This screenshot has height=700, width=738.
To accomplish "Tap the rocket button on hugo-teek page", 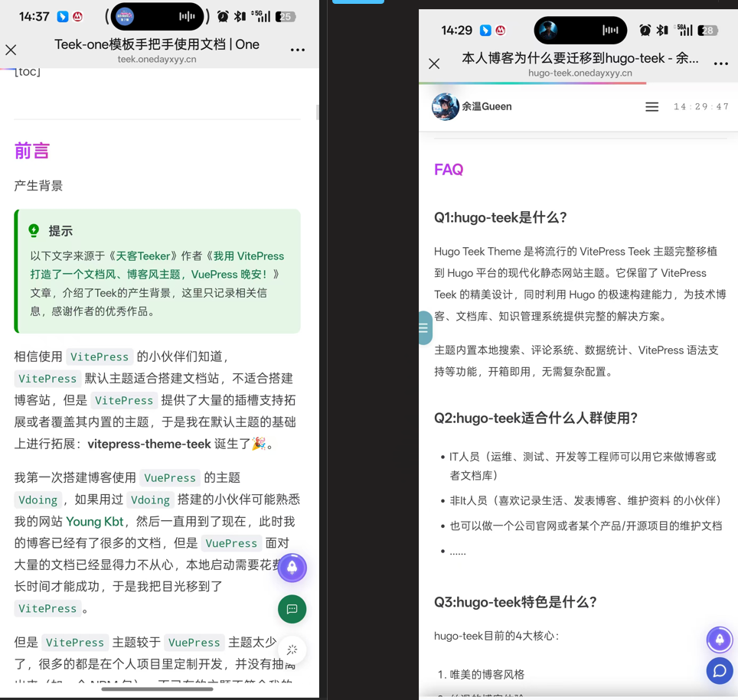I will coord(719,639).
